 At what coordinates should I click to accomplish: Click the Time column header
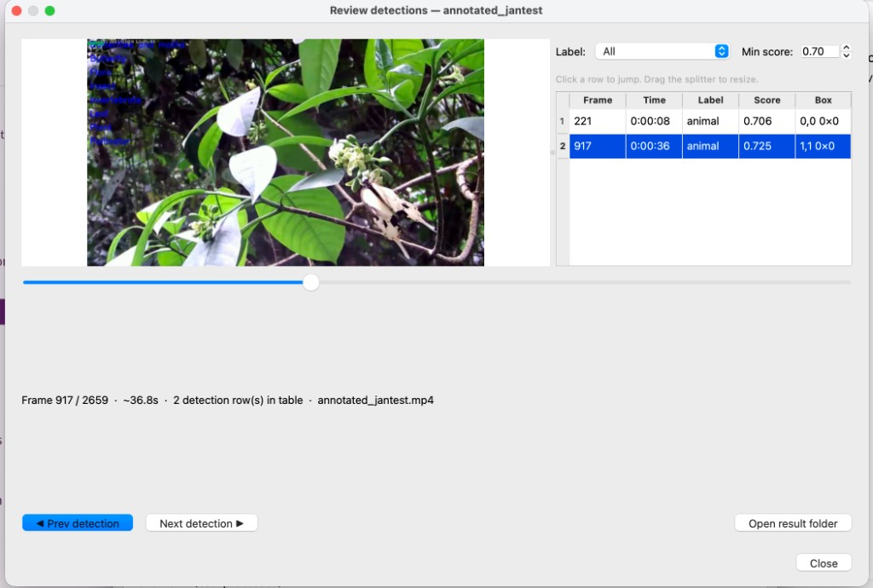point(654,100)
